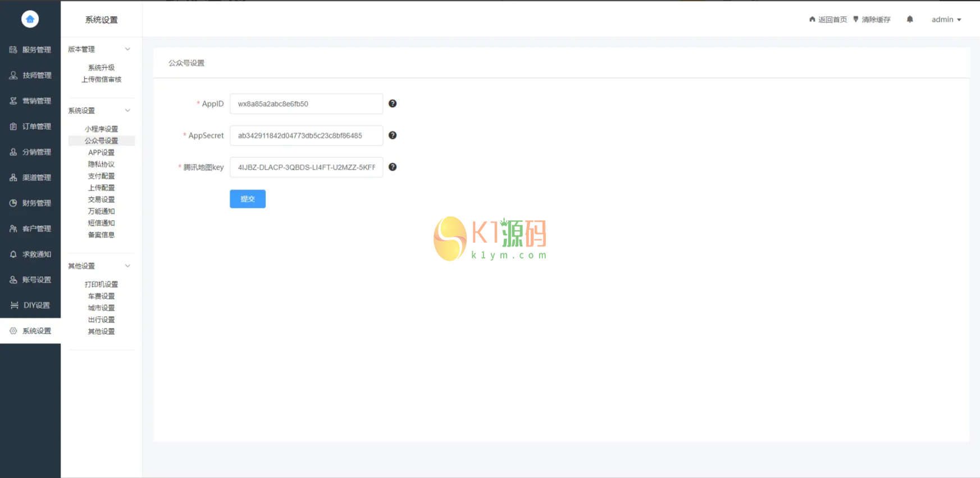Open 营销管理 from the dark sidebar
Image resolution: width=980 pixels, height=478 pixels.
click(x=30, y=101)
